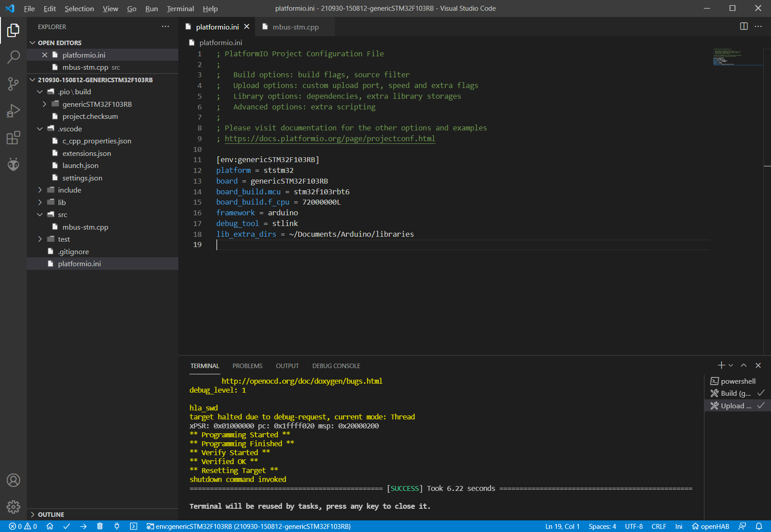
Task: Expand the Outline section
Action: 103,515
